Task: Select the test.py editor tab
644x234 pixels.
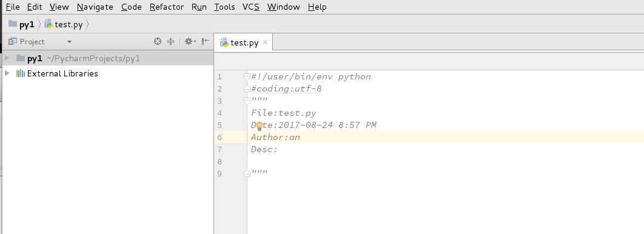Action: click(244, 42)
